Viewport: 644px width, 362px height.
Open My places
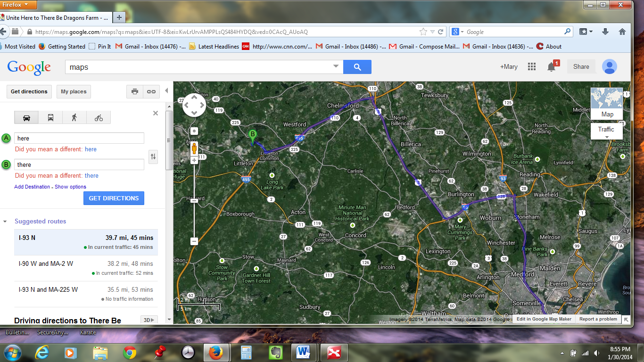[x=74, y=91]
